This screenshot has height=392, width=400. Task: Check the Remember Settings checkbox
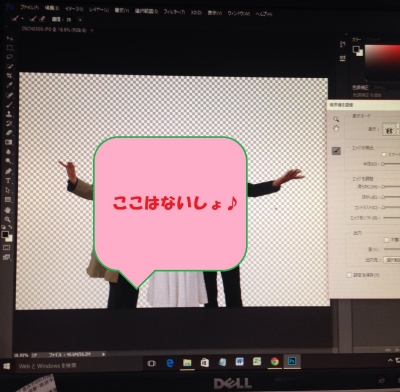[349, 275]
